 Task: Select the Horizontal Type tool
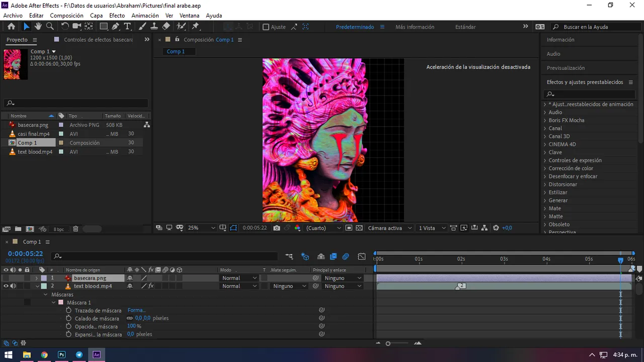127,27
